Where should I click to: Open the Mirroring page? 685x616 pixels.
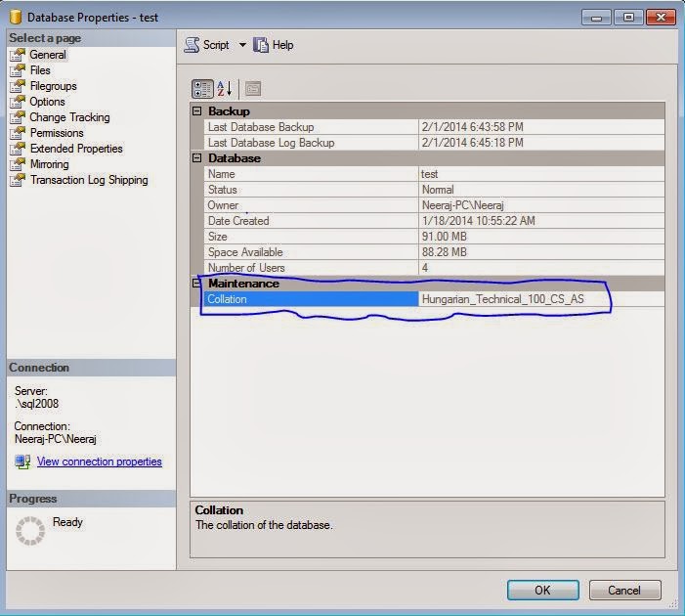pyautogui.click(x=50, y=164)
